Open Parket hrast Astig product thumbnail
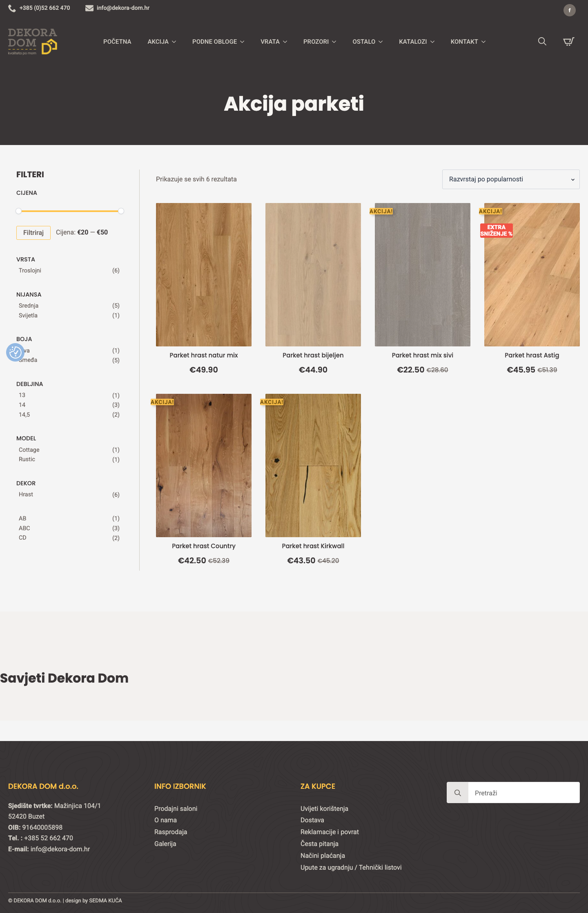 pos(532,275)
